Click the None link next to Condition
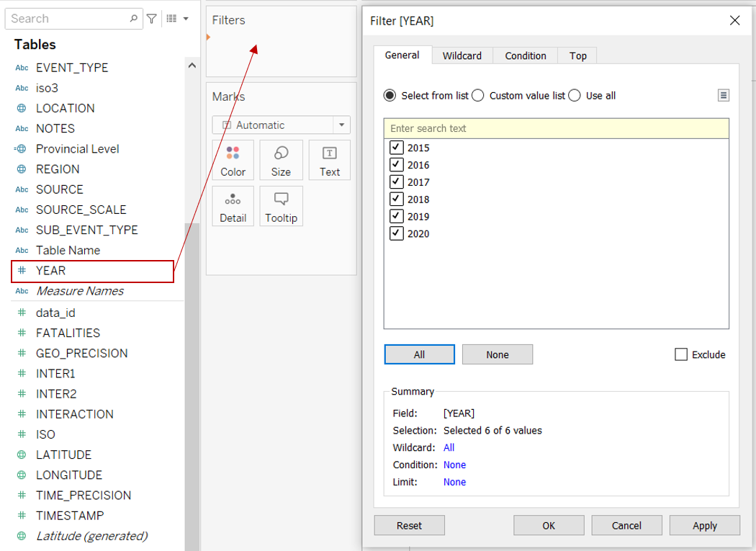 tap(454, 465)
